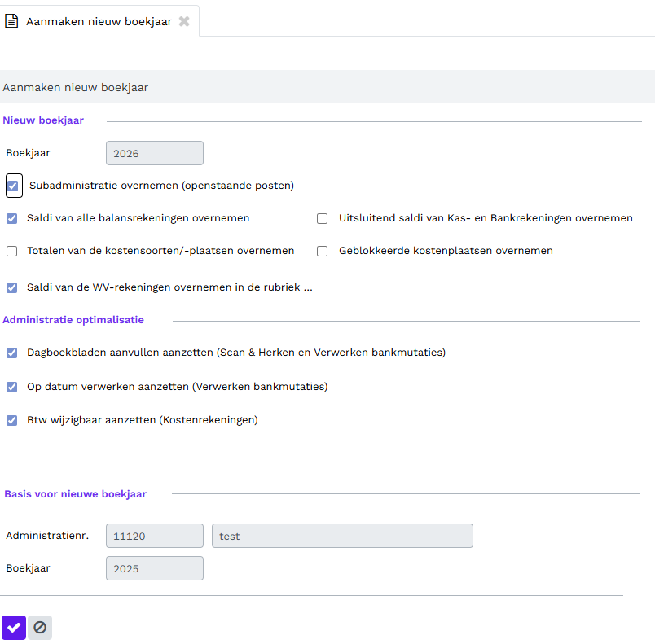
Task: Close the Aanmaken nieuw boekjaar tab
Action: 184,21
